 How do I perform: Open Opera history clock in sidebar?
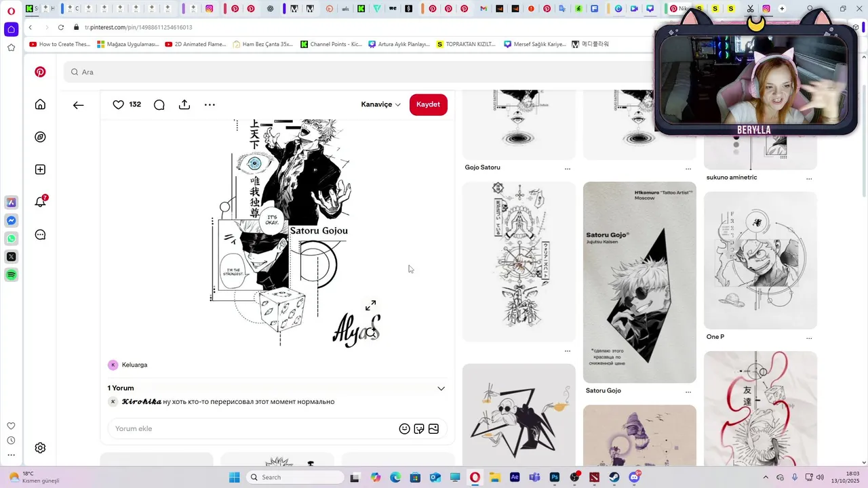11,441
